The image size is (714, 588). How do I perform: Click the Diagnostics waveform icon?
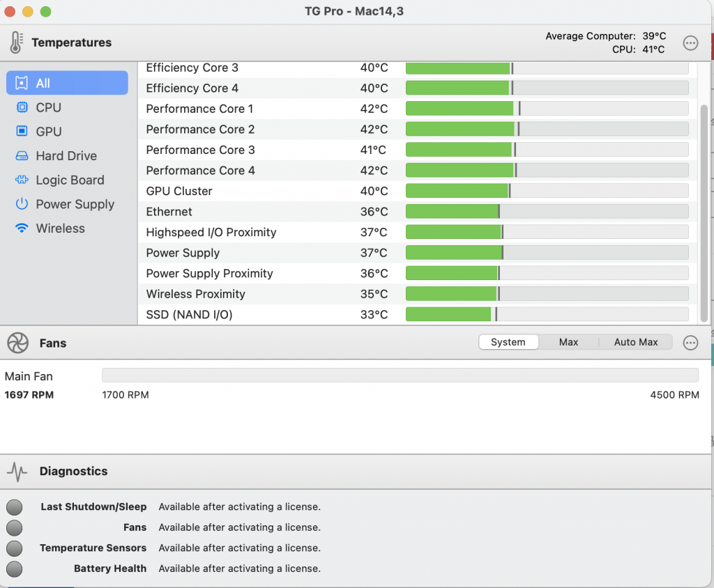coord(17,472)
